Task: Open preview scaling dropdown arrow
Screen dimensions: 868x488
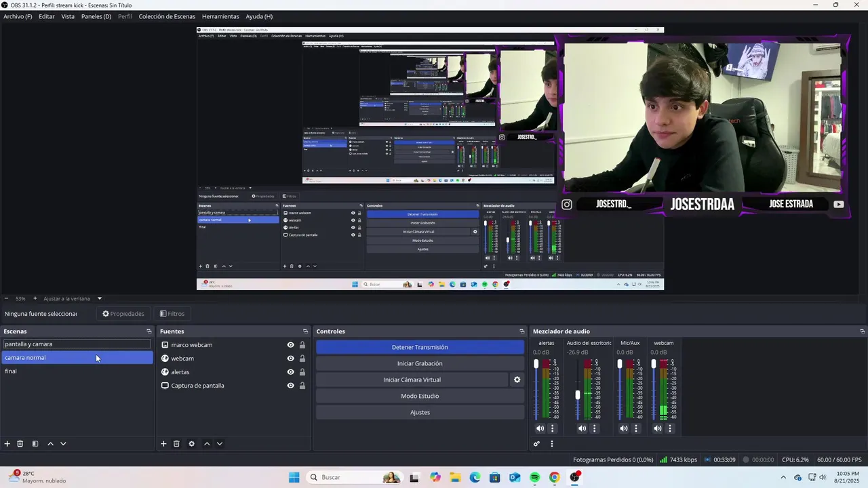Action: pyautogui.click(x=99, y=298)
